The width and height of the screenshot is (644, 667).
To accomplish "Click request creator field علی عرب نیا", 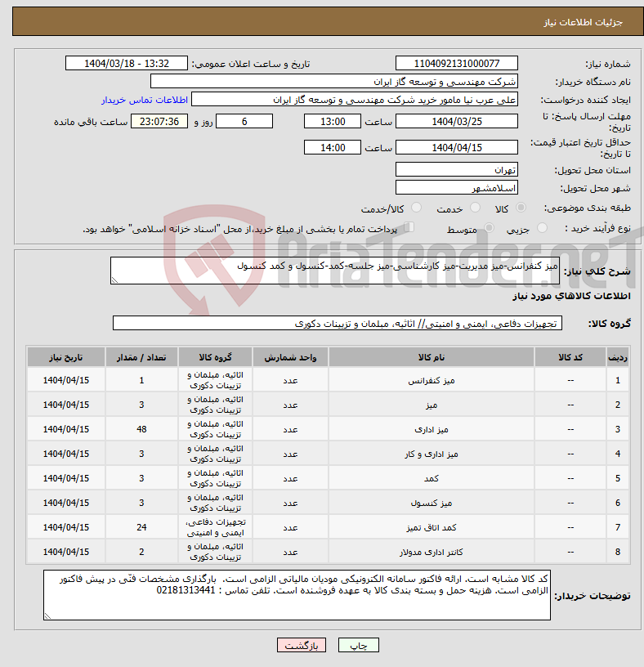I will pos(355,100).
